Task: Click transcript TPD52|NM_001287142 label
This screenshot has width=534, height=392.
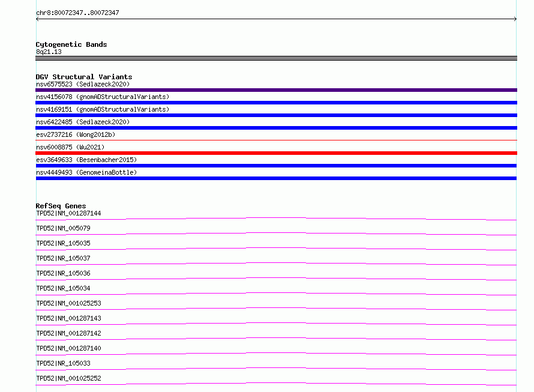Action: pos(68,333)
